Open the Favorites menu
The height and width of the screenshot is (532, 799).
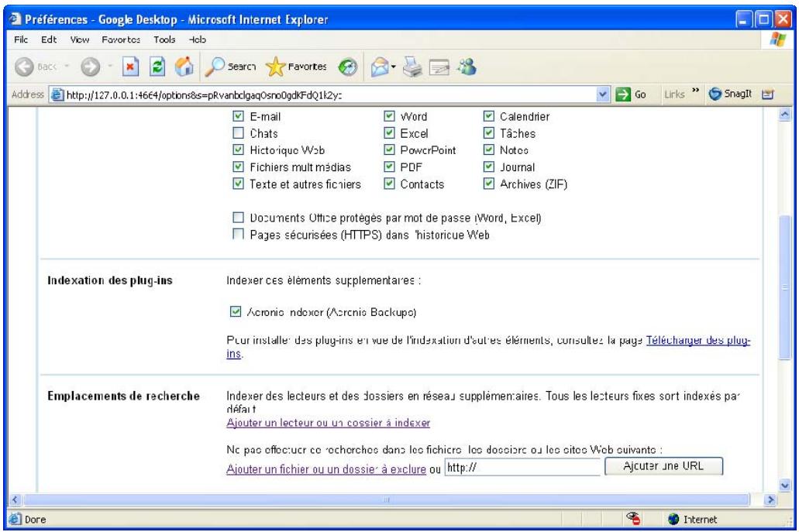tap(121, 39)
